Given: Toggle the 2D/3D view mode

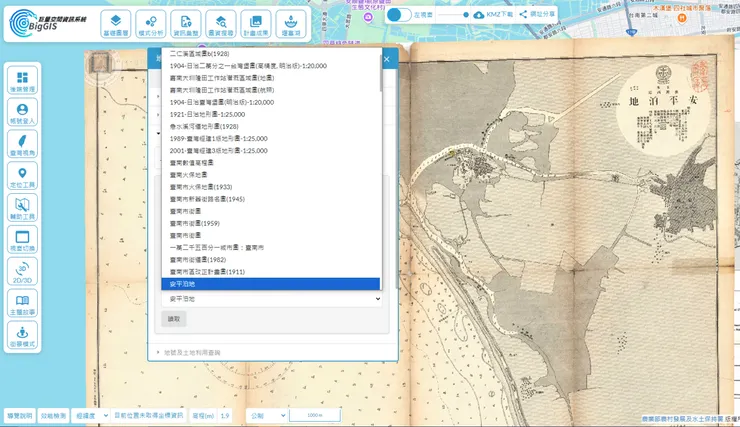Looking at the screenshot, I should click(x=22, y=272).
